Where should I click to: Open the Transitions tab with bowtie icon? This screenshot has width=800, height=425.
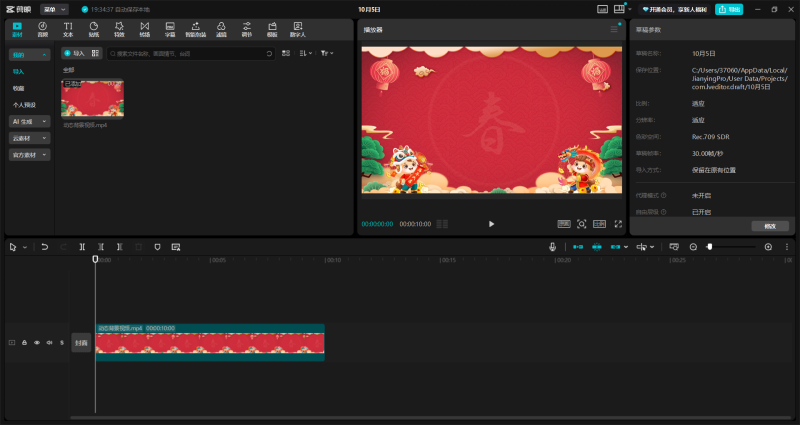tap(144, 30)
